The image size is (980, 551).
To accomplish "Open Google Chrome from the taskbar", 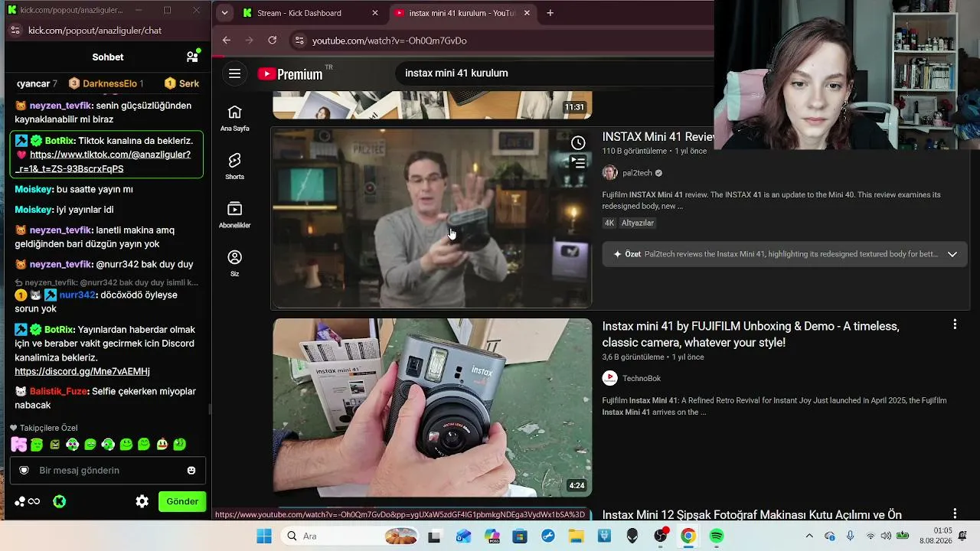I will (x=688, y=536).
